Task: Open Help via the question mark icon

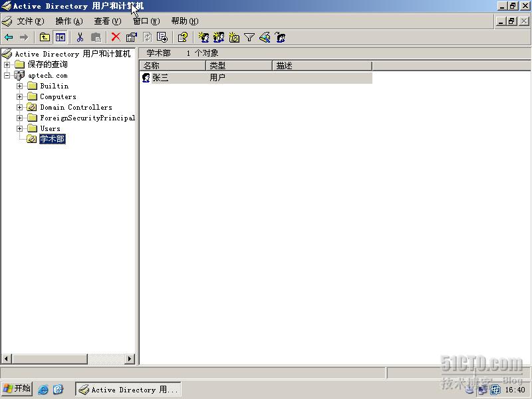Action: pyautogui.click(x=182, y=37)
